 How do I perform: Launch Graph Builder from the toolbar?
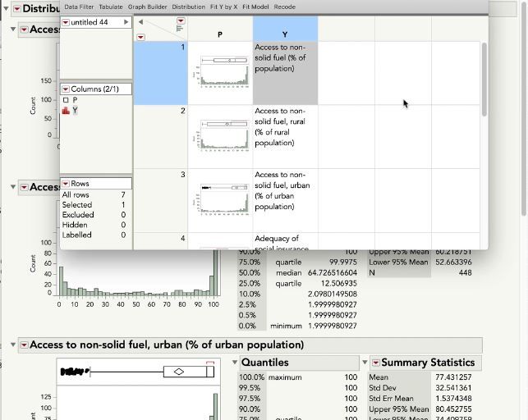click(147, 7)
